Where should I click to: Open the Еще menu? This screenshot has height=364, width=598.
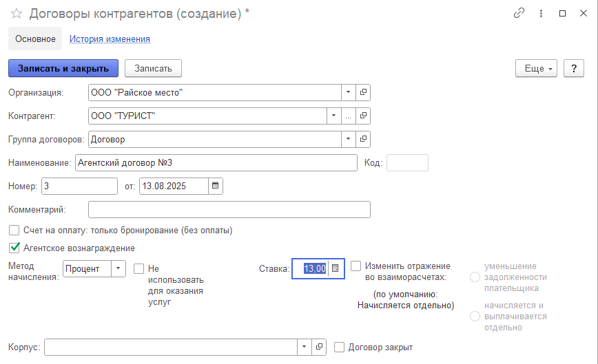point(536,68)
